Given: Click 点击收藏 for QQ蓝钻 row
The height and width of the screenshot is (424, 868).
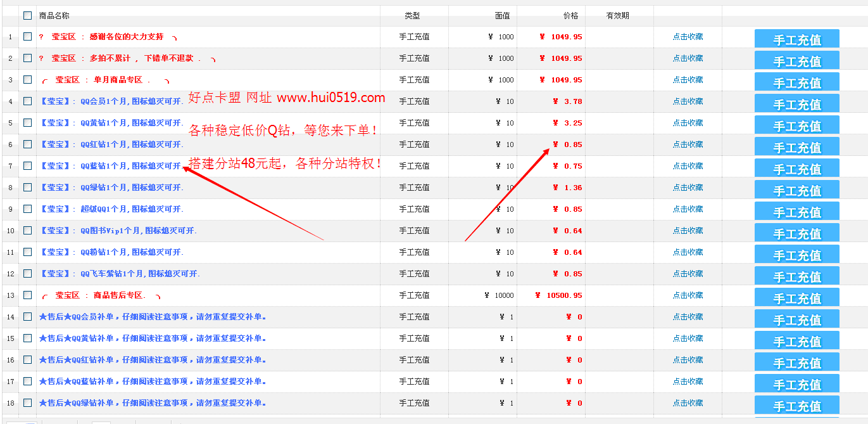Looking at the screenshot, I should (688, 166).
